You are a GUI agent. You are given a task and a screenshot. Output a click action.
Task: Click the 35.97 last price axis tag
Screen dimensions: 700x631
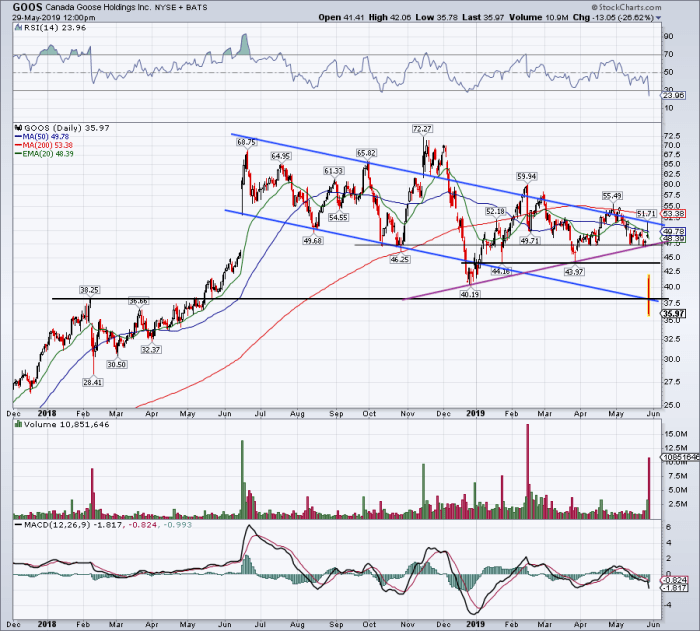(x=674, y=313)
